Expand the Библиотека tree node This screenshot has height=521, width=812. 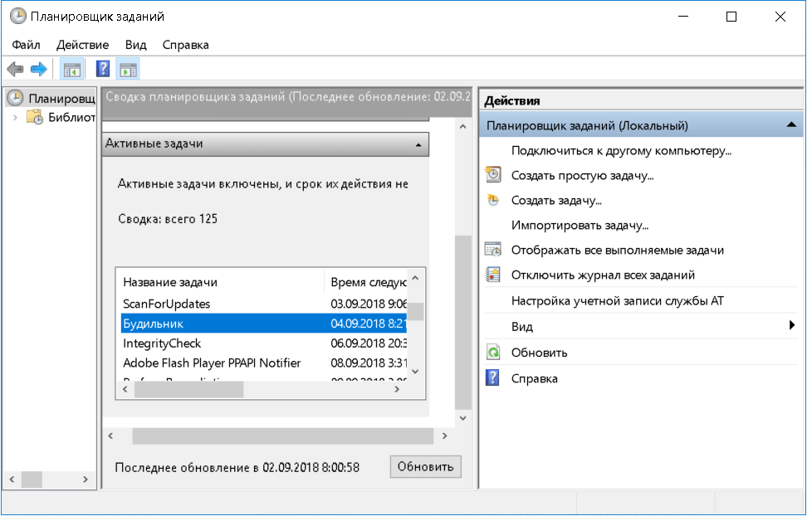15,118
